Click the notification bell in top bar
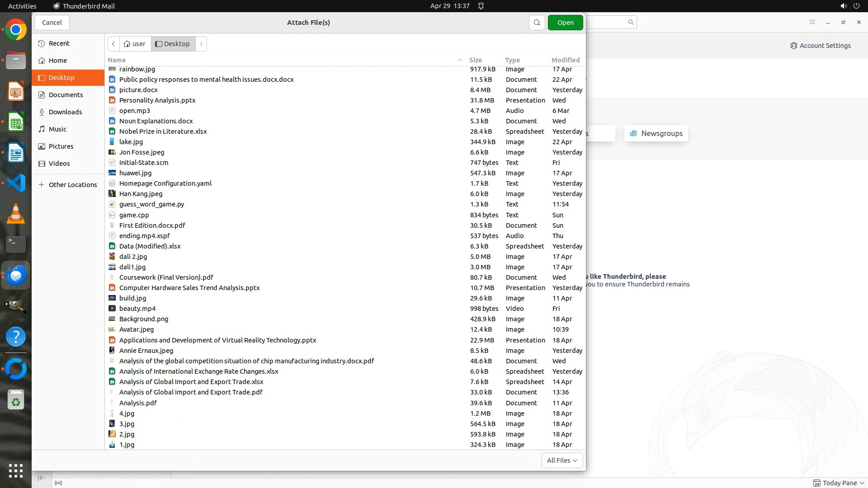This screenshot has height=488, width=868. [481, 6]
